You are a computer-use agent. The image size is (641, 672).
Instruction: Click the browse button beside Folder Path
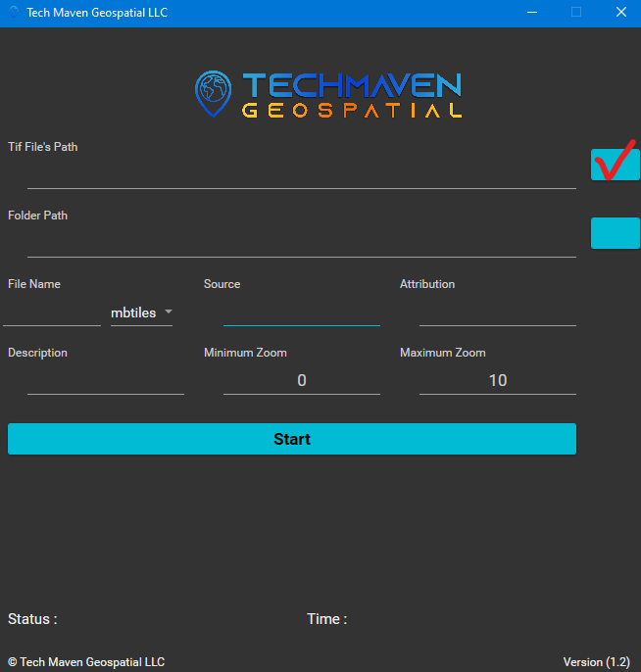616,233
